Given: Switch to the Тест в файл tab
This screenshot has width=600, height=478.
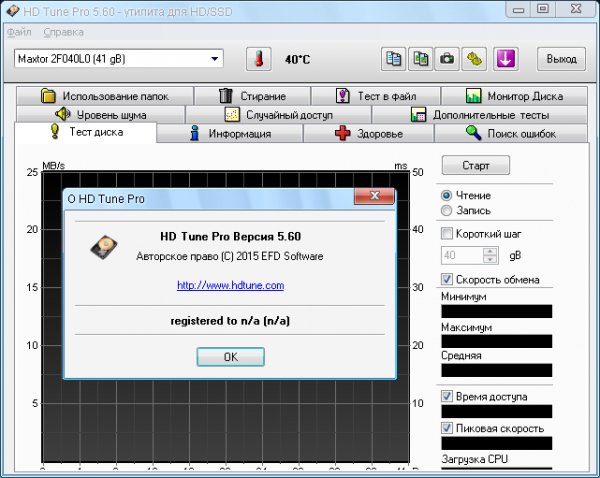Looking at the screenshot, I should [x=376, y=96].
